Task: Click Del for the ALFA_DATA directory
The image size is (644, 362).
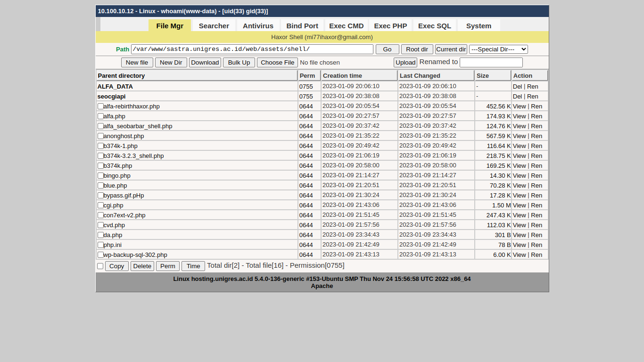Action: tap(517, 87)
